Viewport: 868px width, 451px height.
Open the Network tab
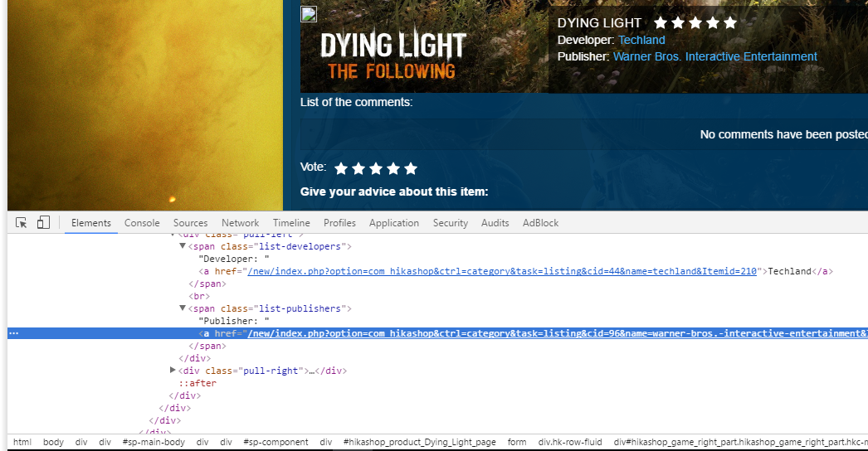tap(240, 223)
